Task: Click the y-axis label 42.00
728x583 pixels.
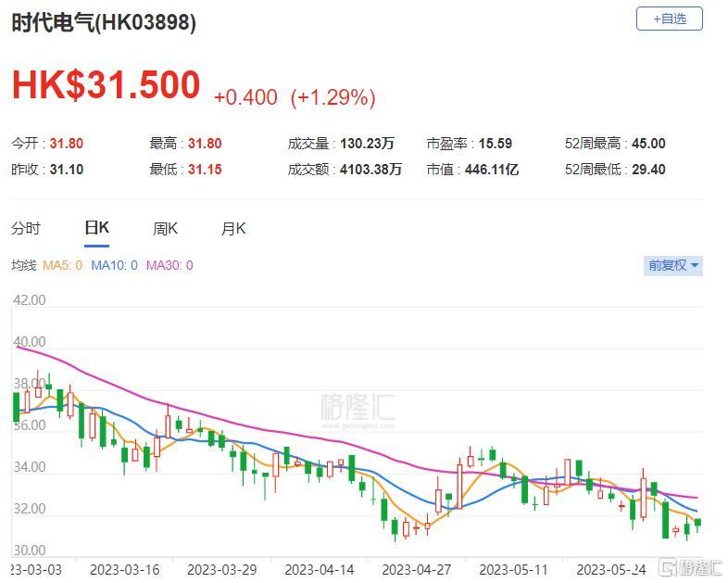Action: (30, 300)
